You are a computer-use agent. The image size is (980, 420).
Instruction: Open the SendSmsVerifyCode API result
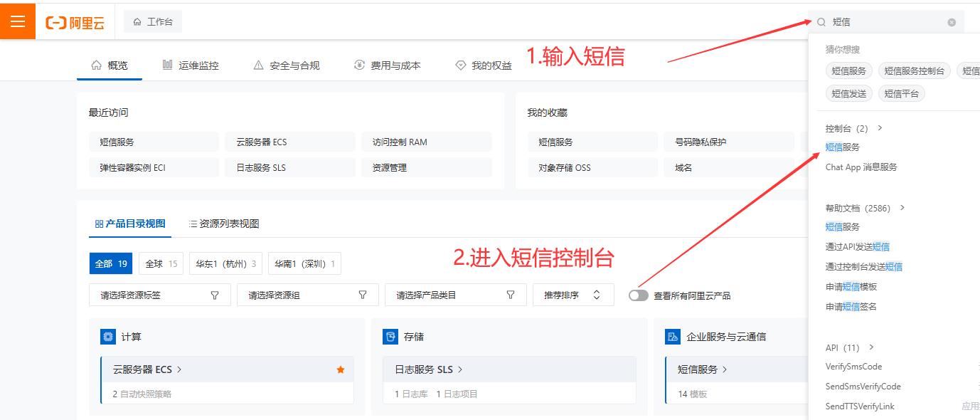[863, 387]
